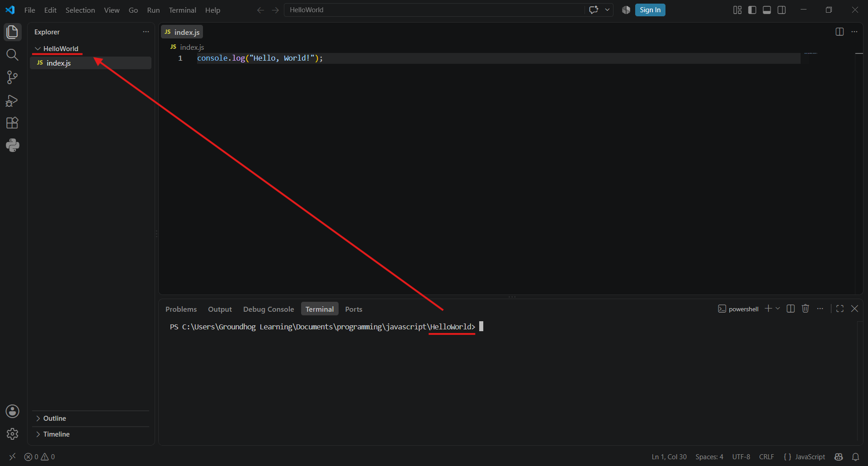Toggle bottom panel visibility
868x466 pixels.
coord(767,10)
